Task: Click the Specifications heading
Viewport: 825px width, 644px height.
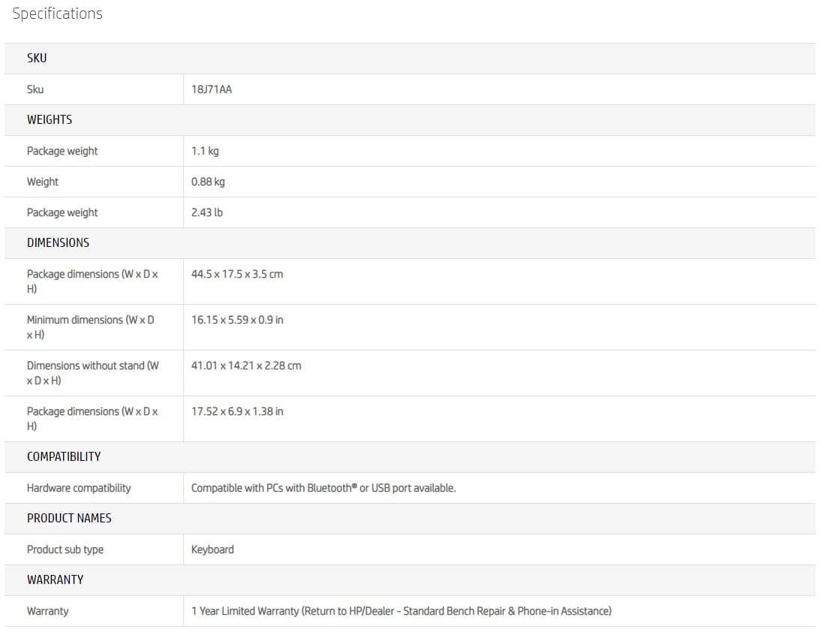Action: [57, 14]
